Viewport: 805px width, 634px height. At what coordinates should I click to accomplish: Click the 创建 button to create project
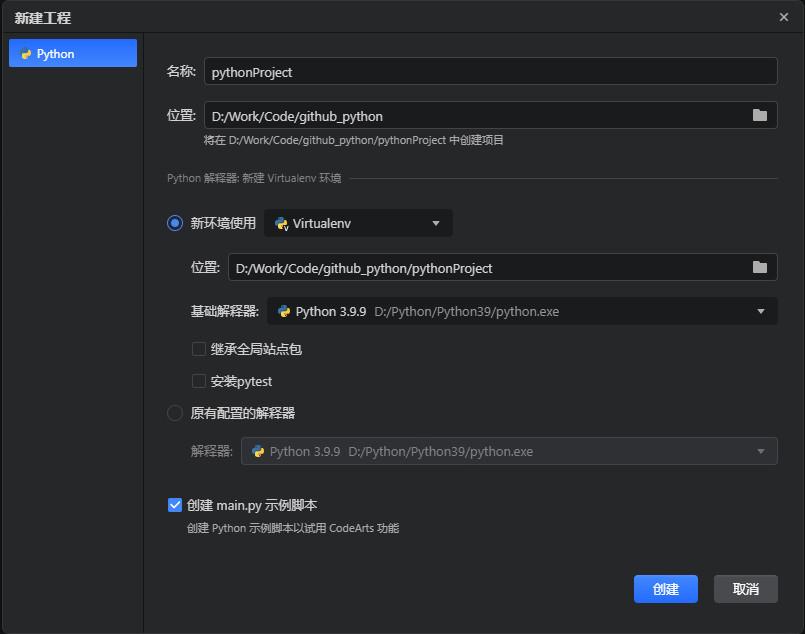pyautogui.click(x=665, y=589)
